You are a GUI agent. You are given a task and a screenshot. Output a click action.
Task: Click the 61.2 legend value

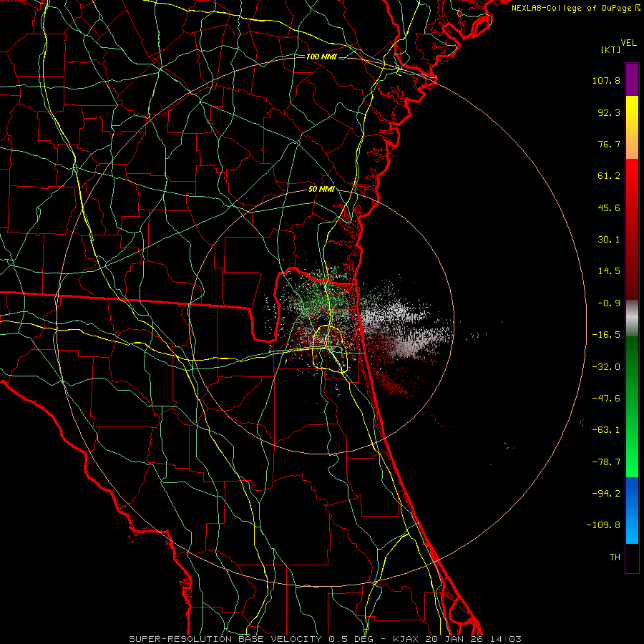609,176
